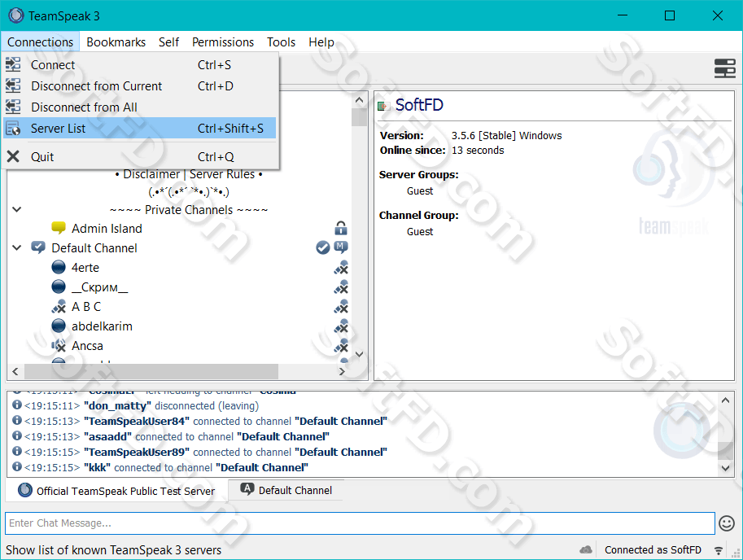Click the muted mic icon at right of _Скрим_ row
The width and height of the screenshot is (743, 560).
[341, 287]
